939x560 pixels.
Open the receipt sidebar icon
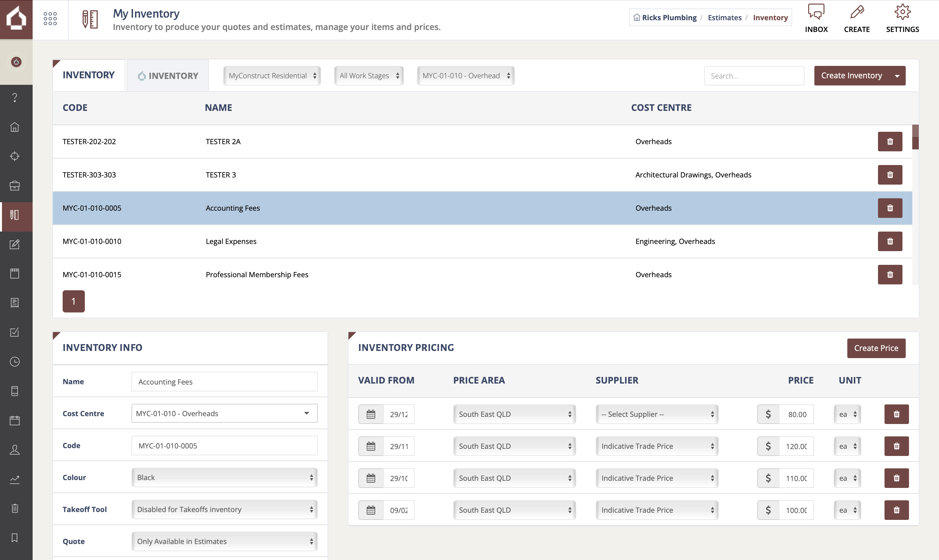pos(15,303)
